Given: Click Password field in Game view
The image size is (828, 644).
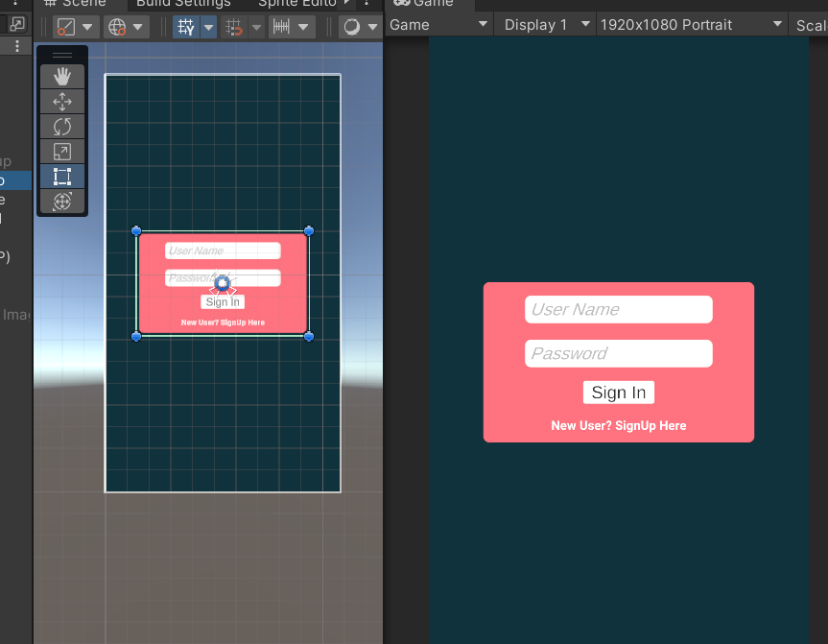Looking at the screenshot, I should click(x=618, y=353).
